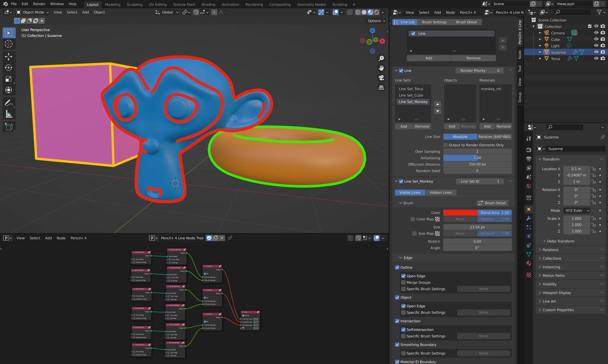Open the Object Mode dropdown
This screenshot has width=608, height=364.
[x=33, y=12]
